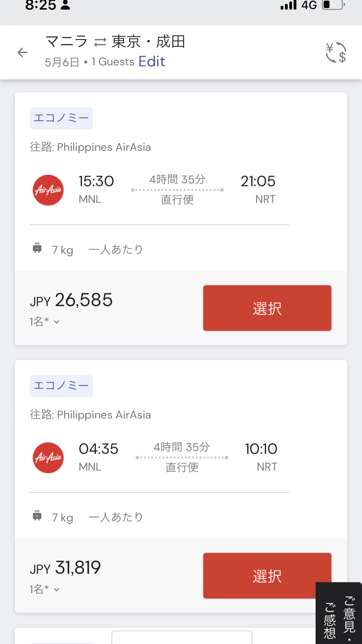Tap baggage icon on first flight card
The height and width of the screenshot is (644, 362).
(x=37, y=248)
